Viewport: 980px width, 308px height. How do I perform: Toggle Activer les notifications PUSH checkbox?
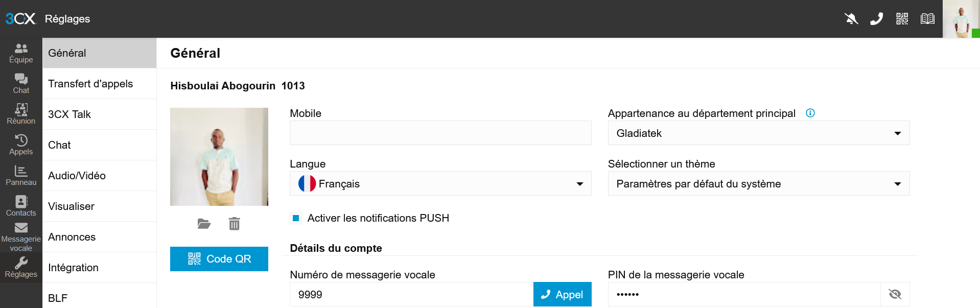coord(296,218)
